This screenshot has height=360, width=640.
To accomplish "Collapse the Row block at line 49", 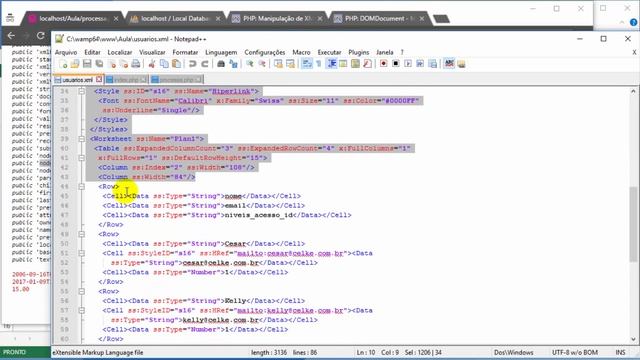I will (82, 234).
